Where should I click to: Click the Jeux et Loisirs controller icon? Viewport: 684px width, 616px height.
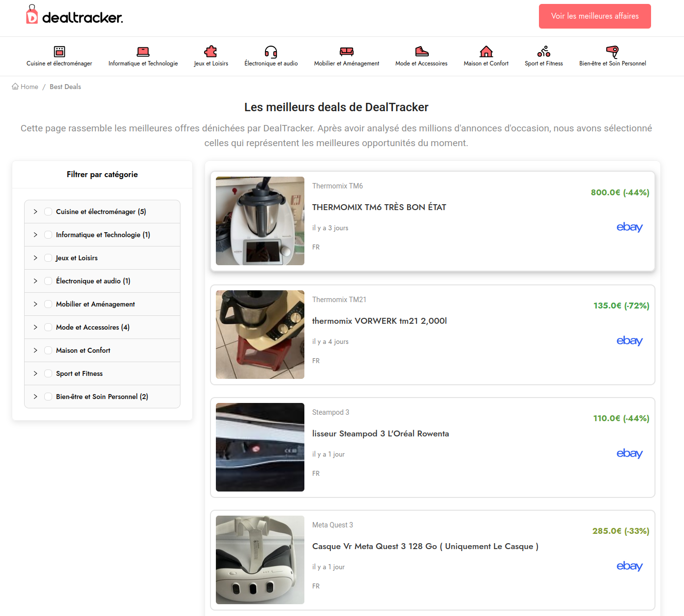coord(211,52)
